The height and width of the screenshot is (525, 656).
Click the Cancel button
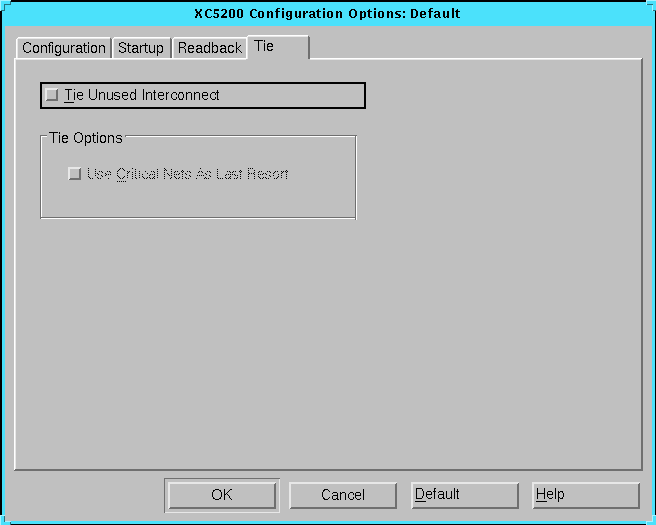(343, 495)
